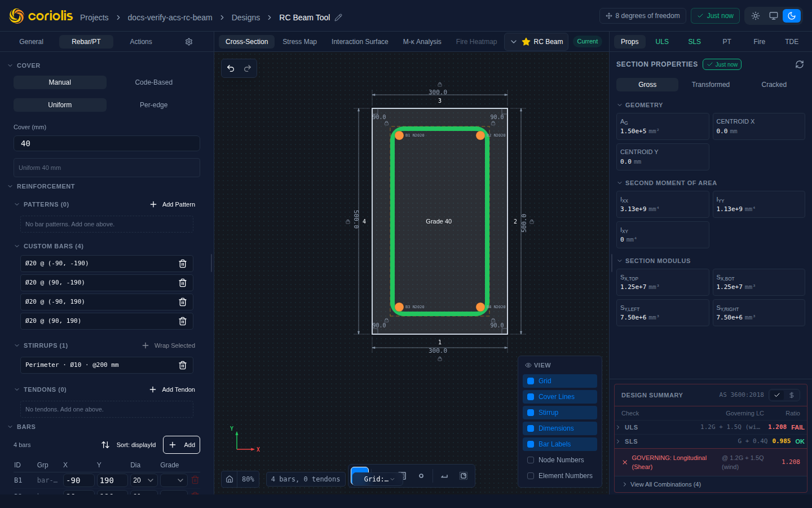Click the checkmark toggle in Design Summary

click(777, 395)
